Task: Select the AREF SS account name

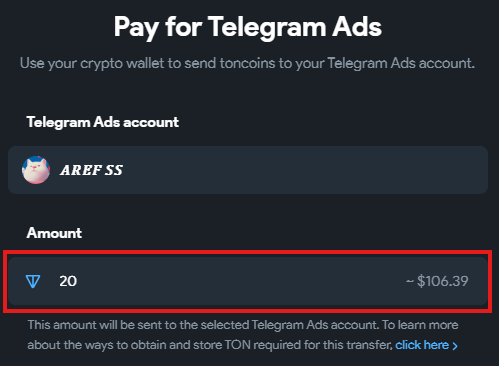Action: click(91, 170)
